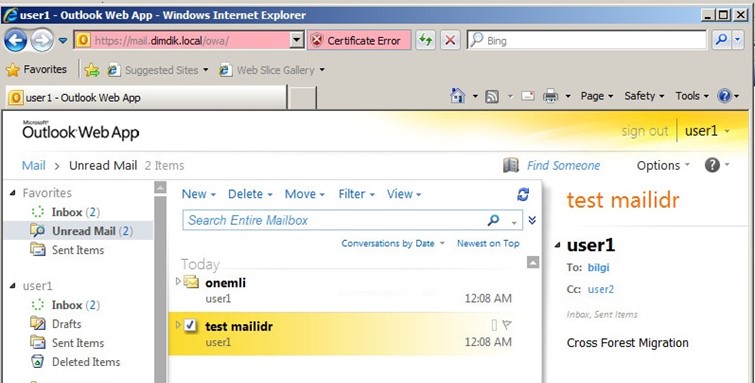This screenshot has height=383, width=755.
Task: Uncheck the test mailidr message checkbox
Action: pos(190,326)
